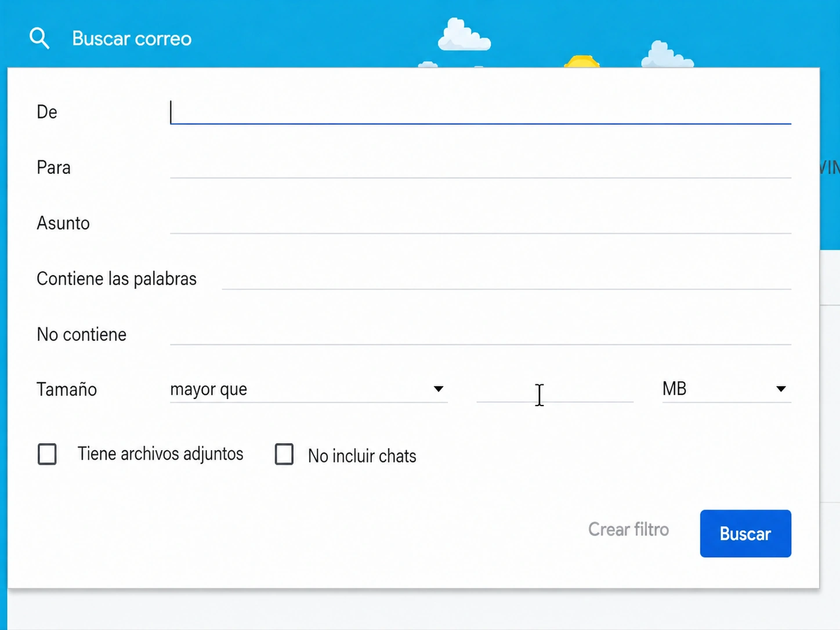
Task: Click the De field label
Action: point(47,112)
